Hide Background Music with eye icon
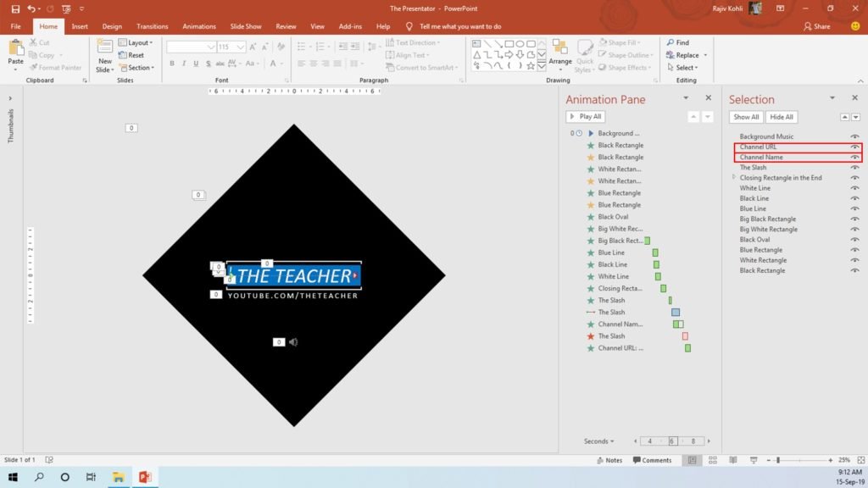Image resolution: width=868 pixels, height=488 pixels. pos(854,136)
